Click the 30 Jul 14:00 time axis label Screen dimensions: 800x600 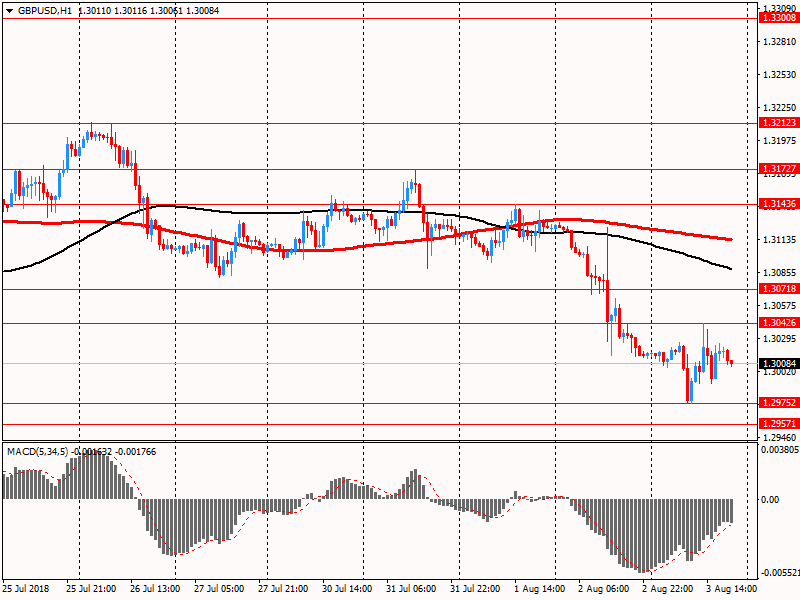347,589
